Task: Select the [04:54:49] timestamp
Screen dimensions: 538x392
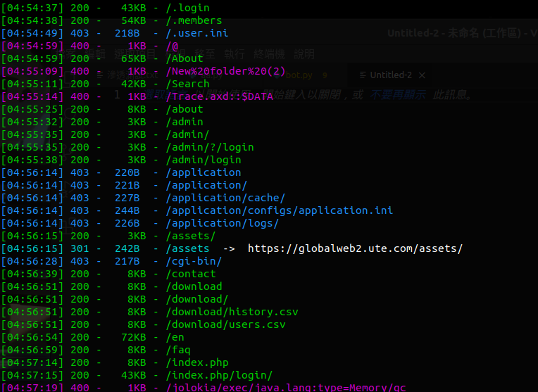Action: 32,33
